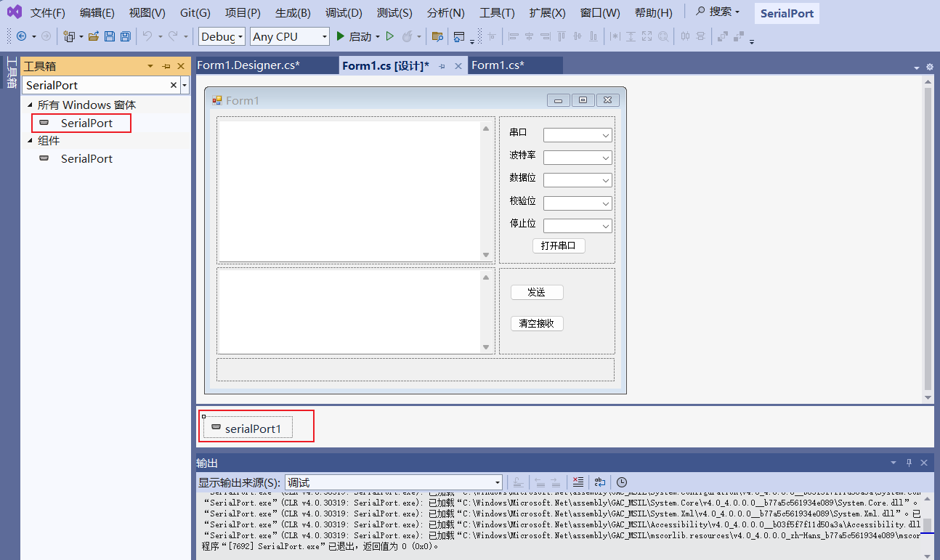This screenshot has height=560, width=940.
Task: Click the designer vertical scrollbar
Action: point(928,240)
